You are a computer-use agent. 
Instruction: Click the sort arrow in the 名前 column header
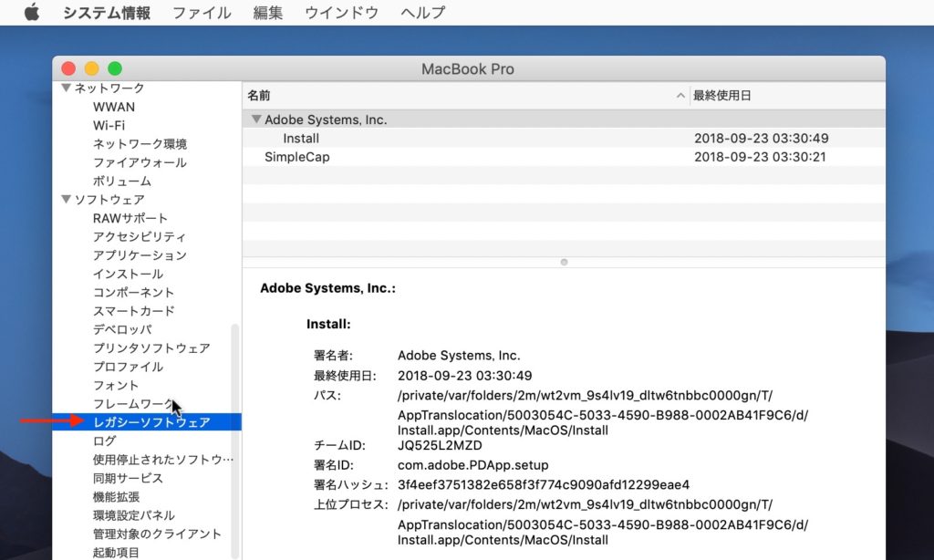coord(680,95)
